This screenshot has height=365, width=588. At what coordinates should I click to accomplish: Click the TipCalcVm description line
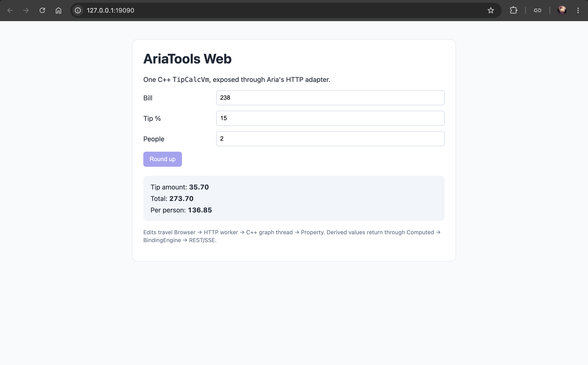(x=237, y=79)
